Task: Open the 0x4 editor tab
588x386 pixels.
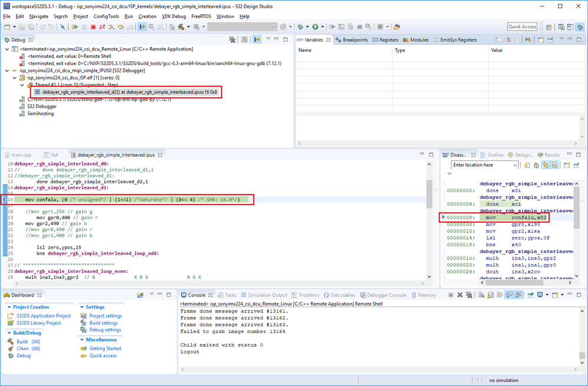Action: pos(51,154)
